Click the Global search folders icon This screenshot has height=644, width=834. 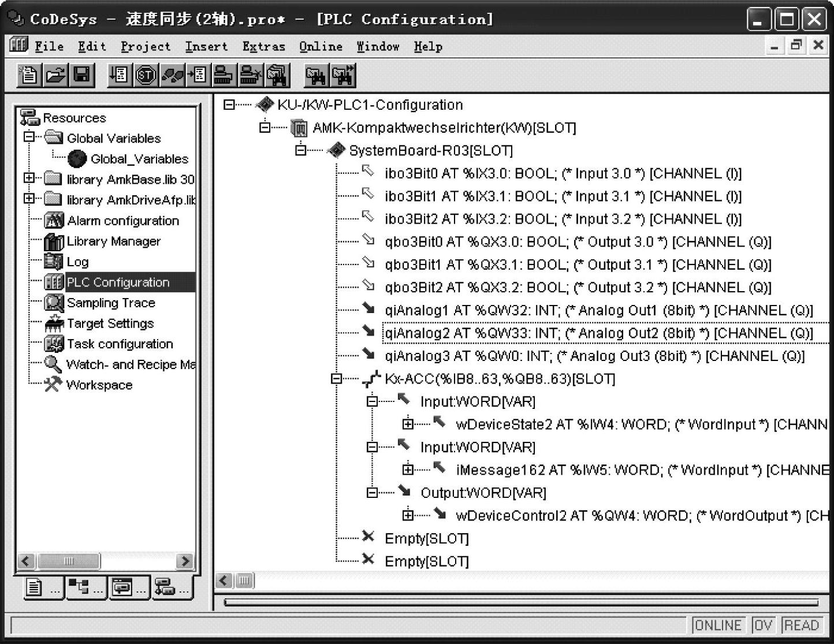click(x=277, y=75)
